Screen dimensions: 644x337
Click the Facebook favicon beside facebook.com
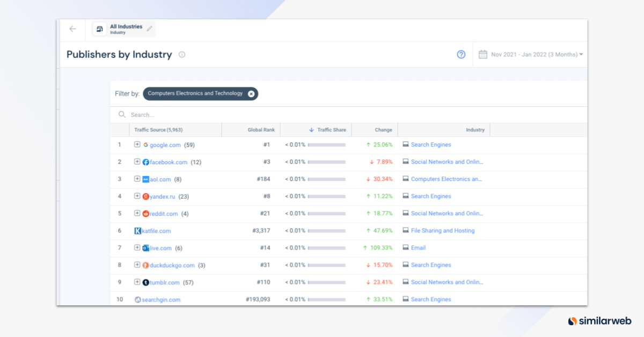tap(145, 162)
